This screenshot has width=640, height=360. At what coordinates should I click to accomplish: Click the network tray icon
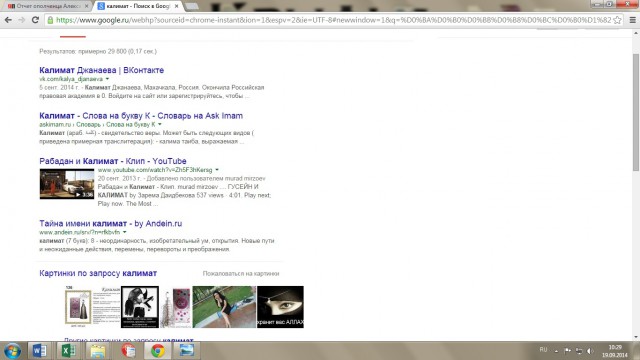[579, 351]
